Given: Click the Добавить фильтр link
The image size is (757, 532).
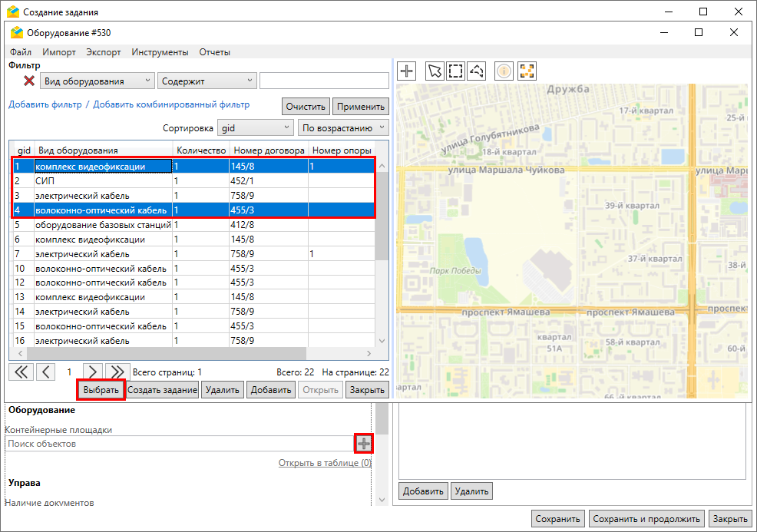Looking at the screenshot, I should (45, 104).
